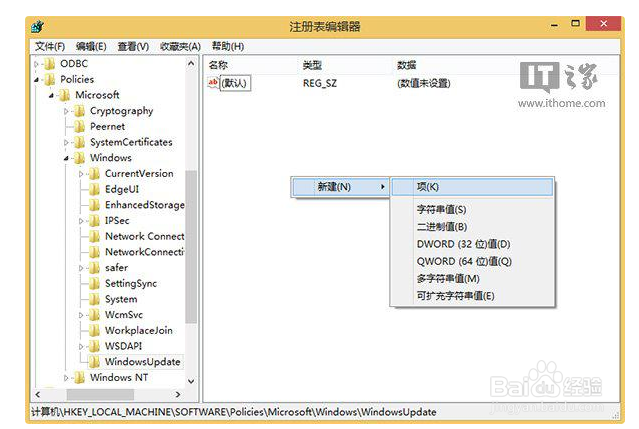Click the IPSec folder icon
Viewport: 639px width, 429px height.
[x=94, y=221]
